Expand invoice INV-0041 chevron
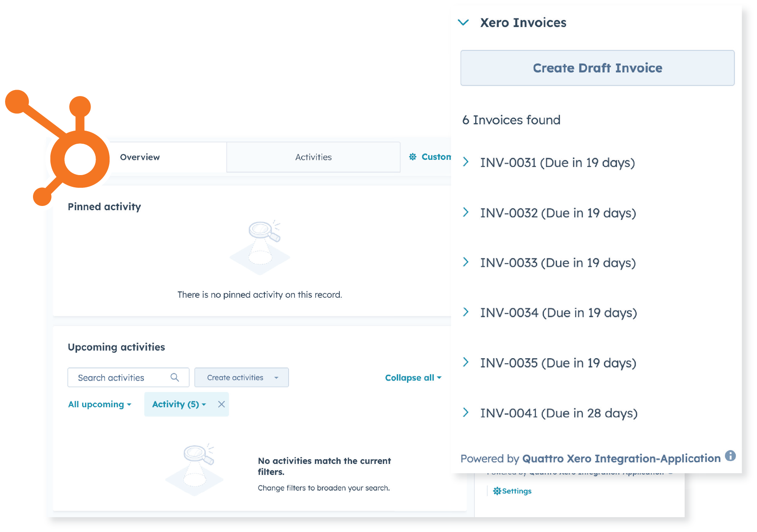 click(465, 412)
